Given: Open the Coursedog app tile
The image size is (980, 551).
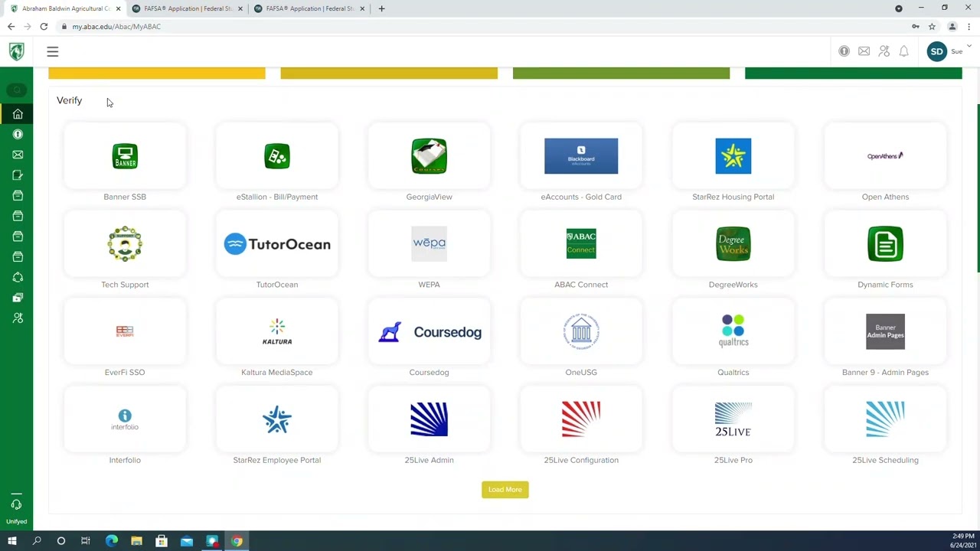Looking at the screenshot, I should (x=429, y=331).
